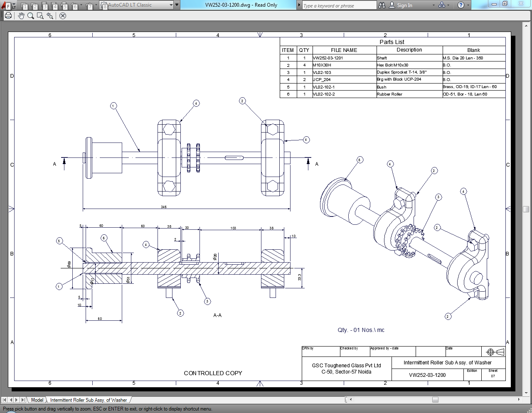Click the Zoom Previous icon
The image size is (532, 413).
pos(50,16)
